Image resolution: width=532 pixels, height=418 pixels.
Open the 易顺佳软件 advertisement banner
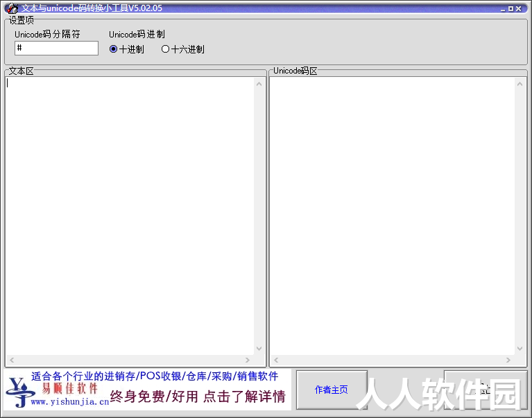click(147, 390)
